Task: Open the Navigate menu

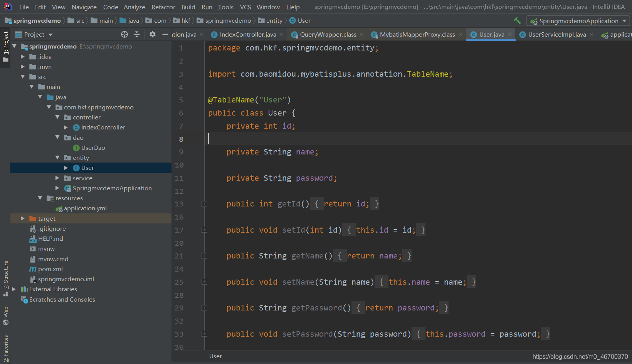Action: click(x=84, y=7)
